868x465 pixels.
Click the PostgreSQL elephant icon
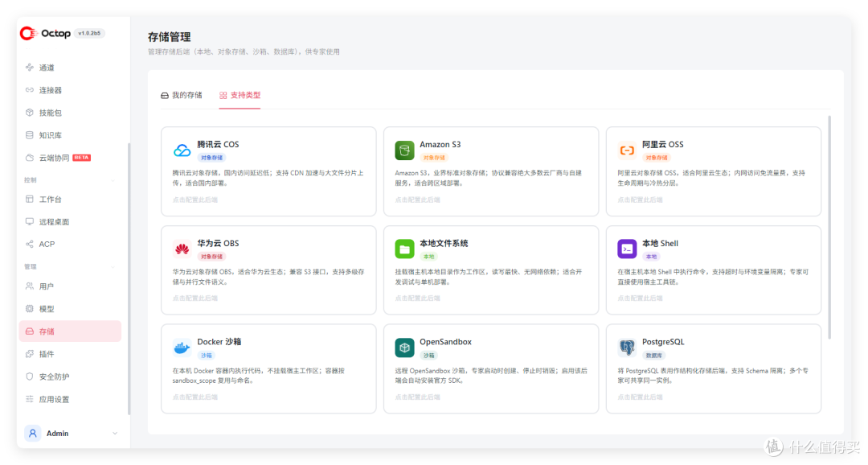pyautogui.click(x=627, y=348)
